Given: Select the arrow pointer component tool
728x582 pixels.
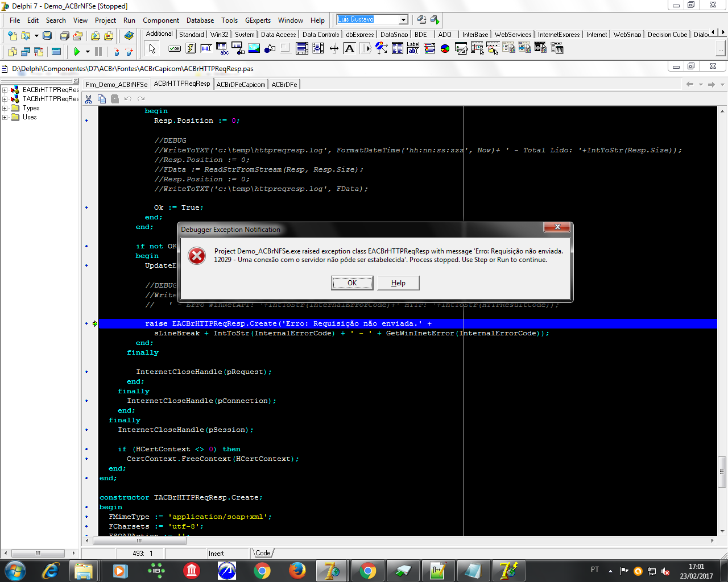Looking at the screenshot, I should tap(152, 49).
